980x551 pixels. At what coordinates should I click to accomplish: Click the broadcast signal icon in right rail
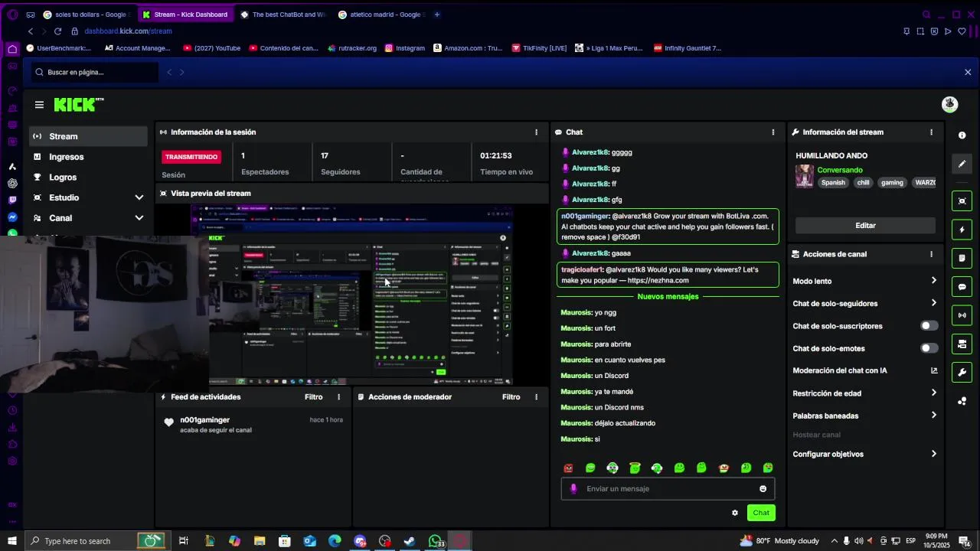tap(962, 315)
